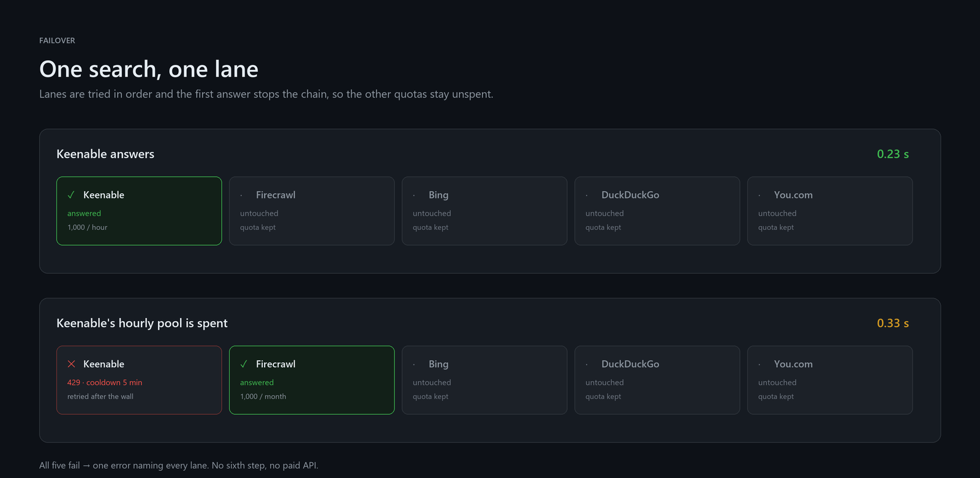Click the '1,000 / month' quota text
Viewport: 980px width, 478px height.
coord(263,396)
